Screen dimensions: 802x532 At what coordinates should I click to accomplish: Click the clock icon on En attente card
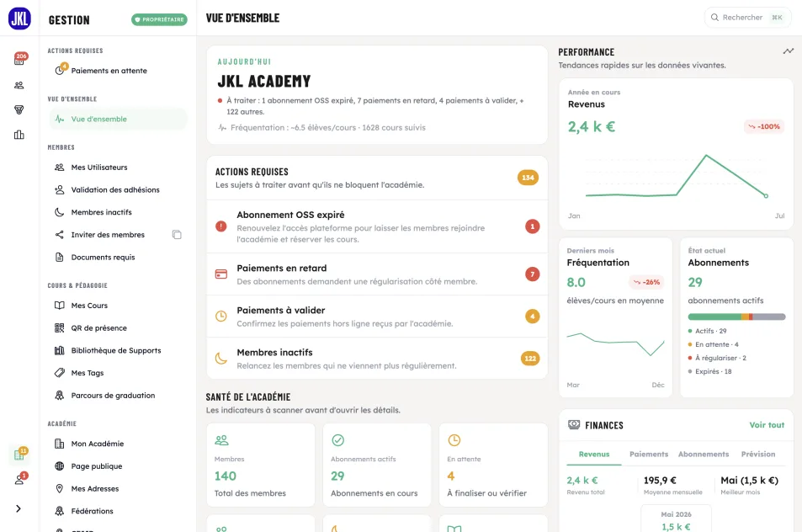click(x=454, y=440)
